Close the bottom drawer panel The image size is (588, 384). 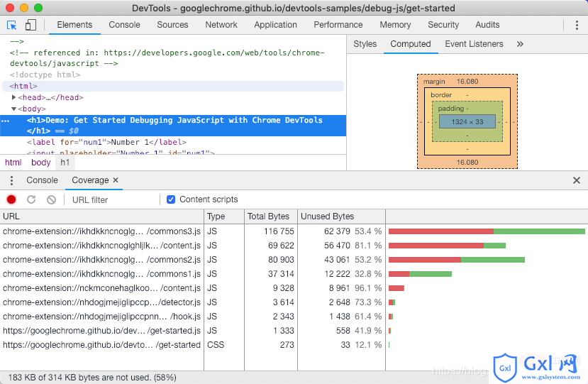click(577, 180)
